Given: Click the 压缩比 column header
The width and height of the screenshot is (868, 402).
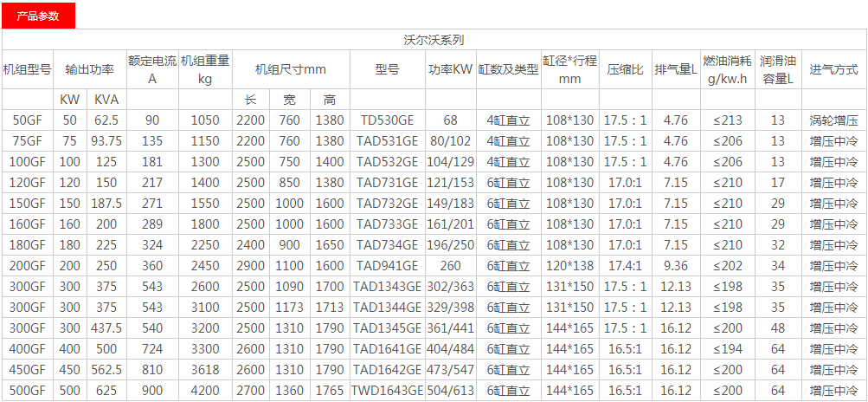Looking at the screenshot, I should (x=625, y=70).
